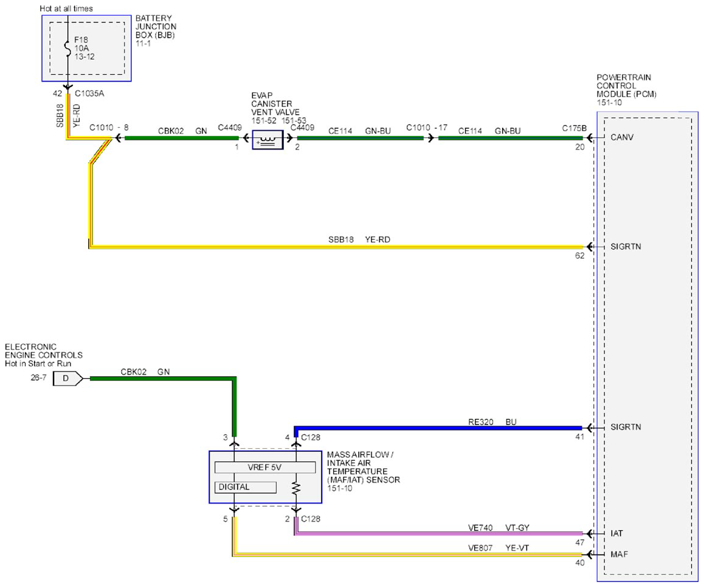This screenshot has height=588, width=704.
Task: Click the Battery Junction Box label
Action: 156,27
